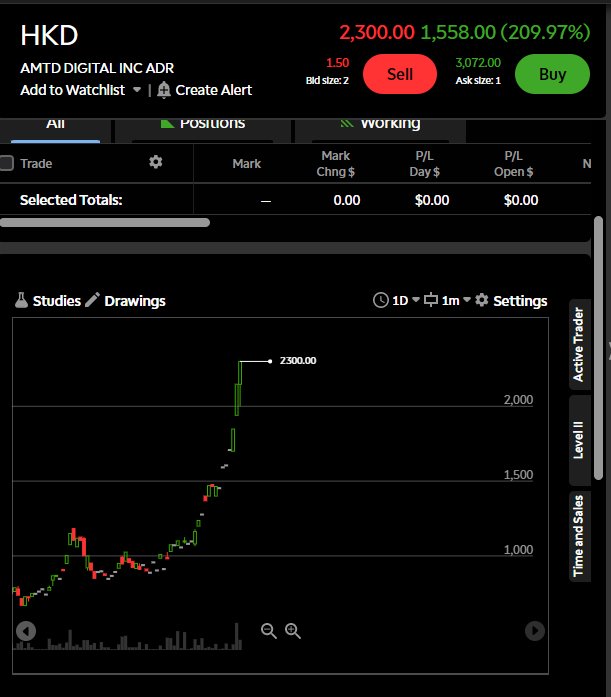Click the red Sell button
Screen dimensions: 611x697
pos(399,74)
